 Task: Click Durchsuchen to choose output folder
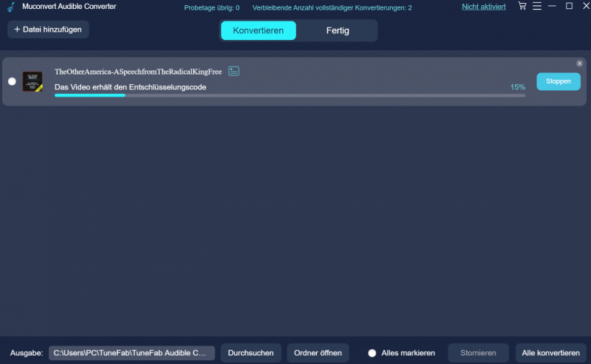coord(250,353)
